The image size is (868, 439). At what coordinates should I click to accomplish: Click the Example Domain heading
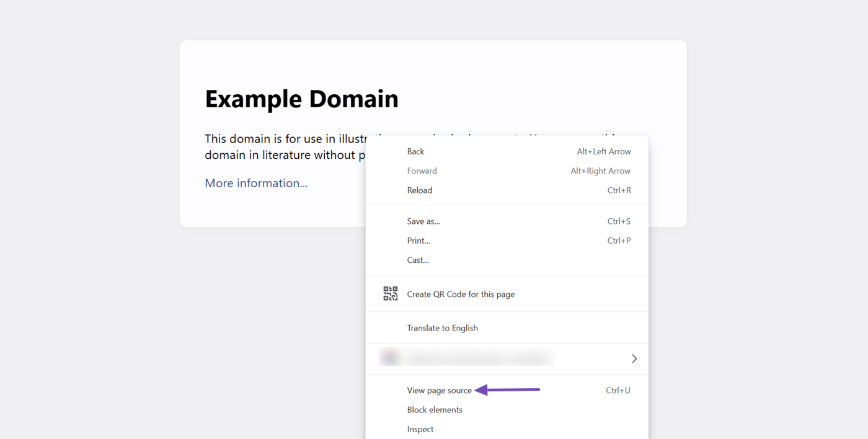[x=301, y=99]
